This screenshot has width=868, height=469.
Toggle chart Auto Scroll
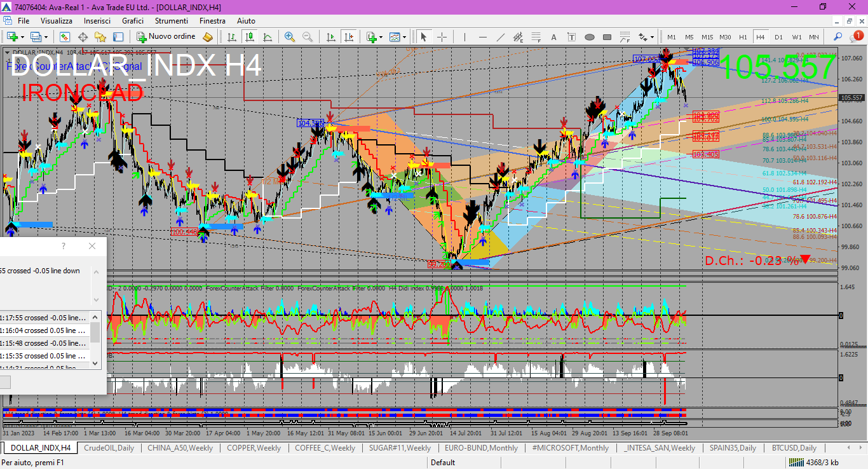click(331, 37)
